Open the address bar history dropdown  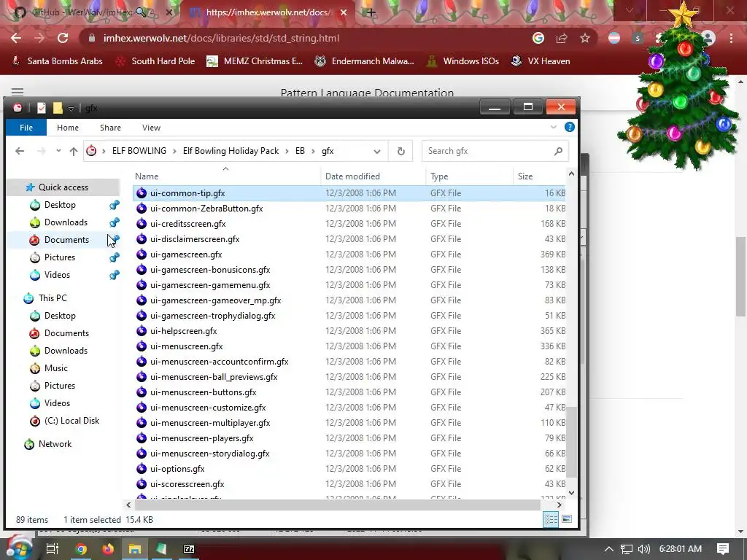pyautogui.click(x=377, y=152)
